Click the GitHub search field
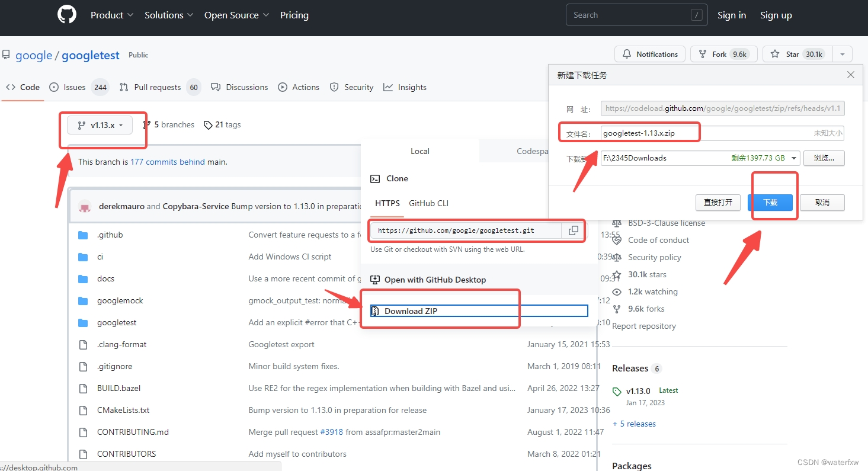Screen dimensions: 868x471 637,15
